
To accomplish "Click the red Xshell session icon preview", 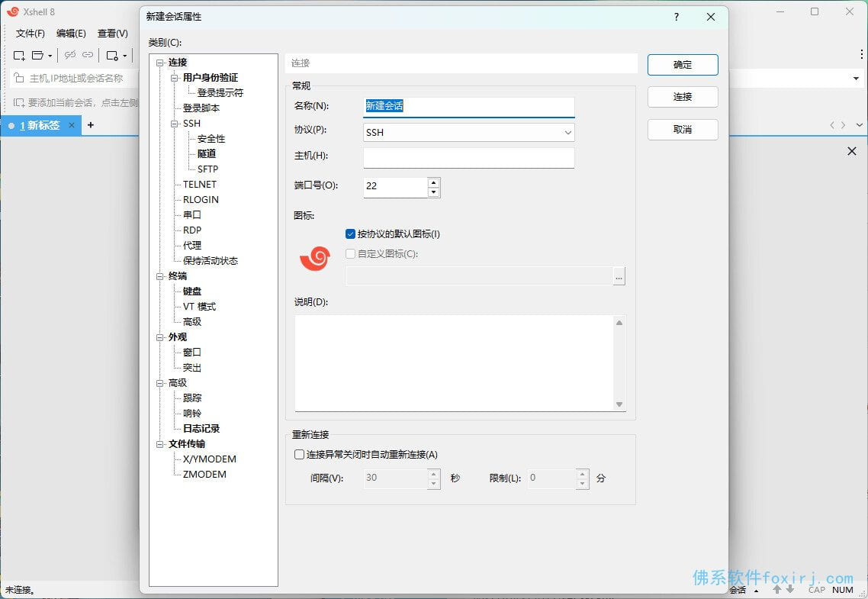I will click(x=315, y=259).
